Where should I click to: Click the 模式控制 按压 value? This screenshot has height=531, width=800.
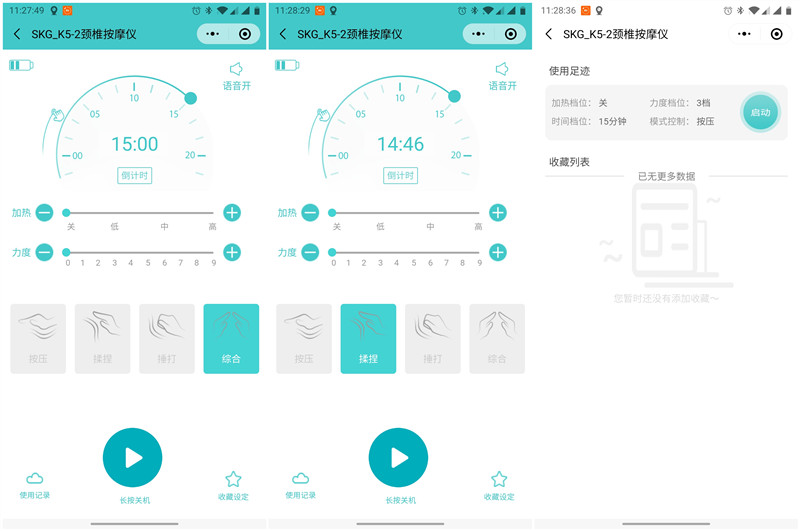pos(705,121)
